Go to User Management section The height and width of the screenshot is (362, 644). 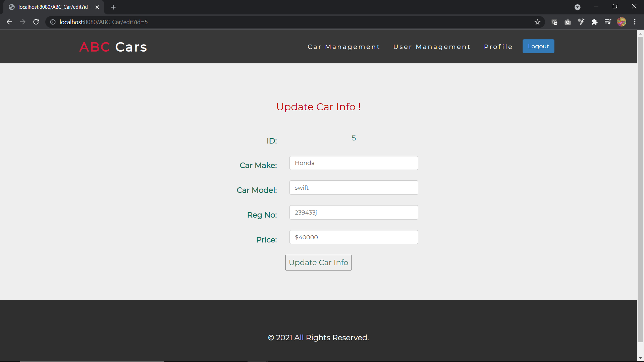click(432, 47)
